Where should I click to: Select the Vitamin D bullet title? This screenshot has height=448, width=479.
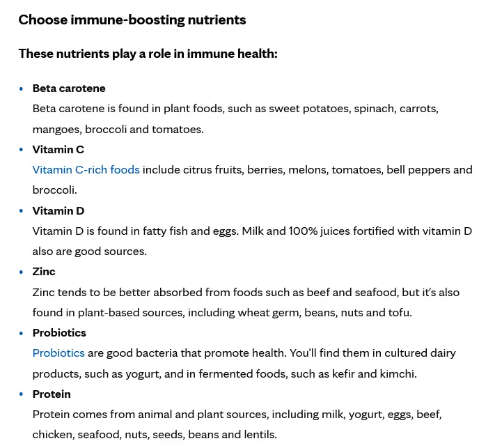pyautogui.click(x=58, y=211)
